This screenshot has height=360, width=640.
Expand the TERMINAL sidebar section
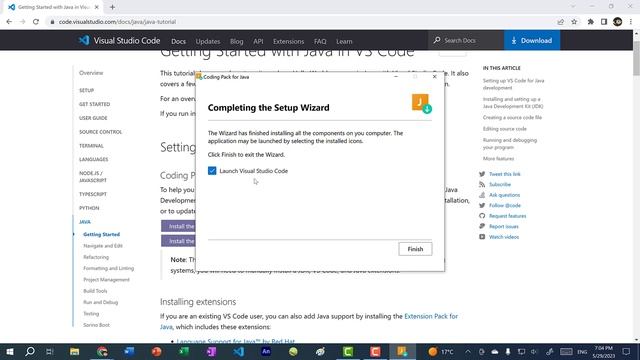click(91, 146)
